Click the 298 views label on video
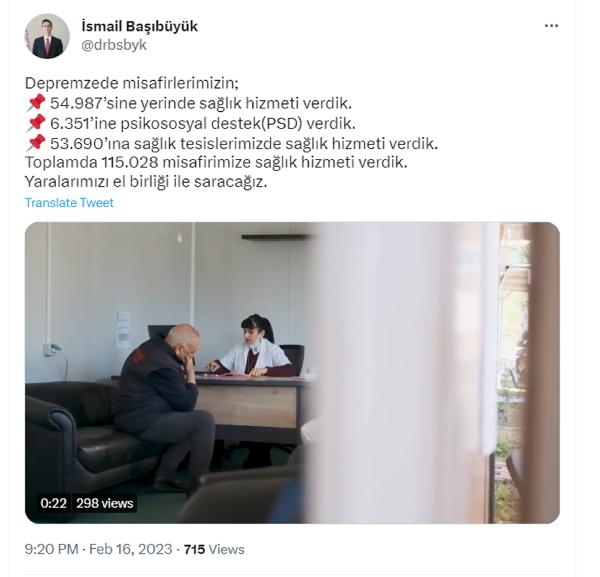This screenshot has height=577, width=600. 104,503
